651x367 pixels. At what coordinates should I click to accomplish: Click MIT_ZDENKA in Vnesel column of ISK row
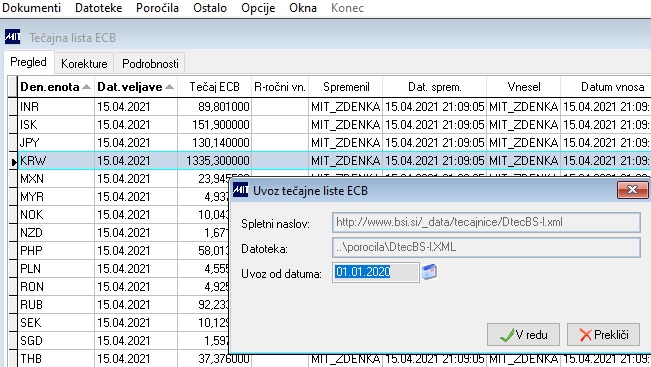523,125
